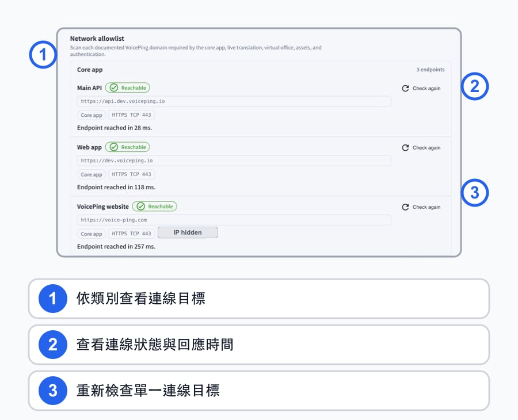This screenshot has width=518, height=420.
Task: Select the https://dev.voiceping.io URL field
Action: [x=234, y=161]
